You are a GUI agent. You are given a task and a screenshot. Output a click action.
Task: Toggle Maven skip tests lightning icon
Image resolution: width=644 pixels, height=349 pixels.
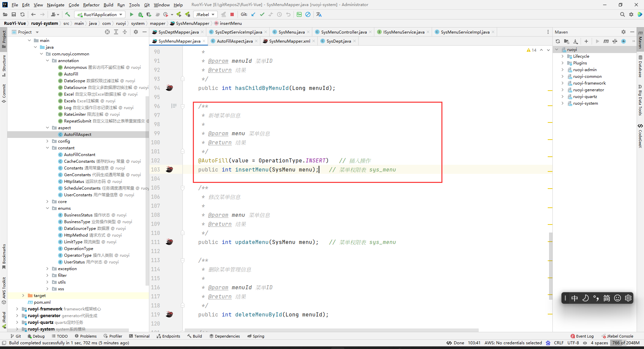tap(624, 41)
